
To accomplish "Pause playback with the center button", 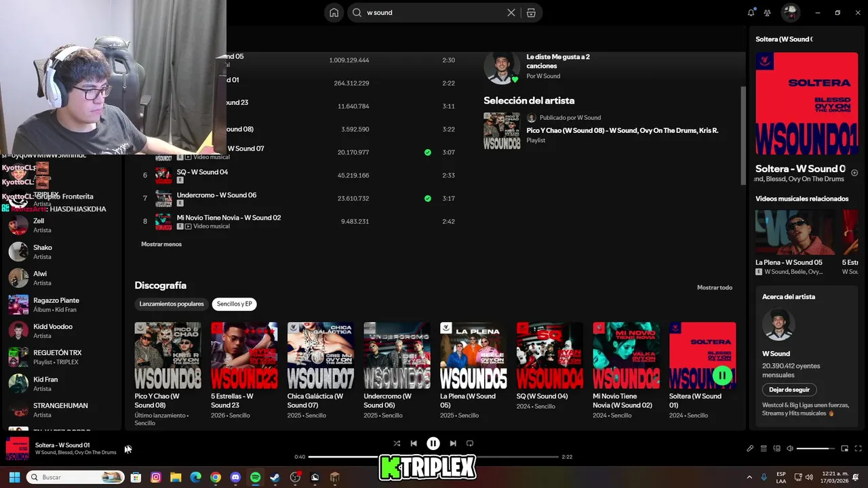I will pos(433,443).
